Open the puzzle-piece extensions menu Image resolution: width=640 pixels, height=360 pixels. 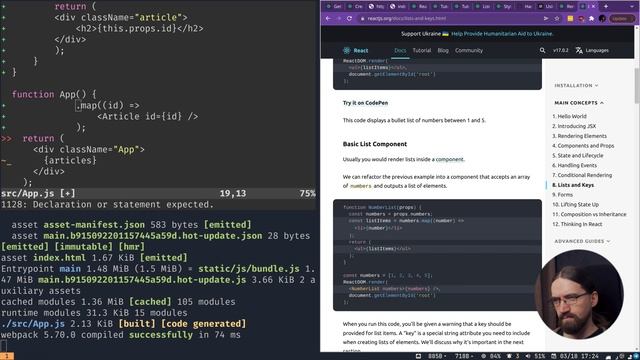[591, 18]
